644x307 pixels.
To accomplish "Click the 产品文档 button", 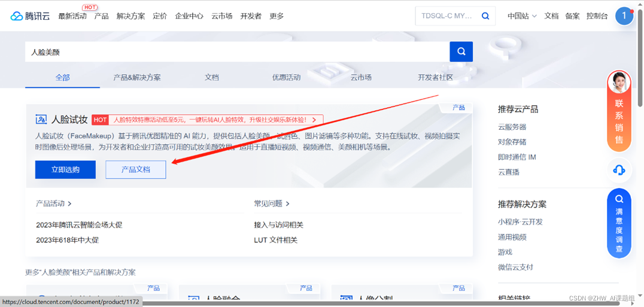I will (136, 169).
